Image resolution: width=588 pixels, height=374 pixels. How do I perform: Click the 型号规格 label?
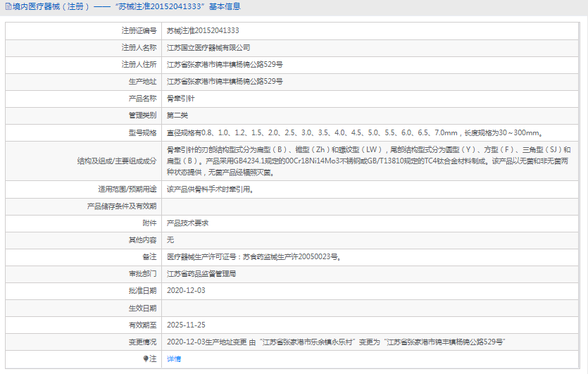pos(142,133)
